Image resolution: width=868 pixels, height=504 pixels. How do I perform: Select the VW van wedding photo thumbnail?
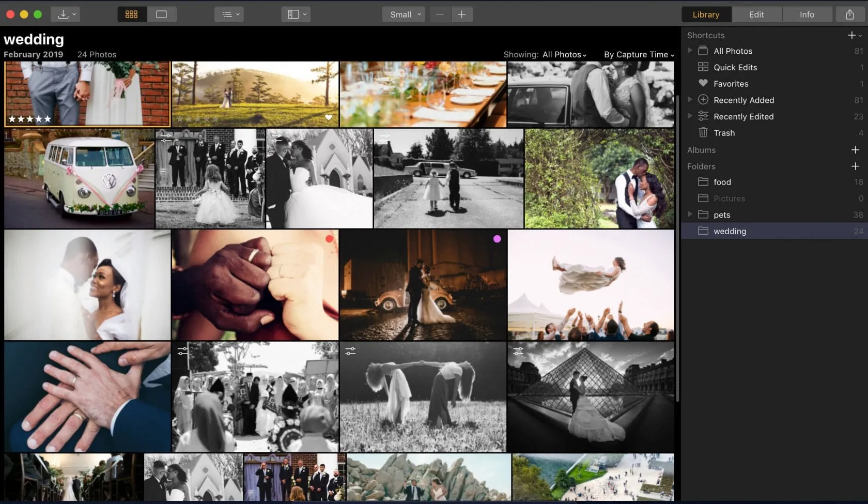(x=80, y=178)
